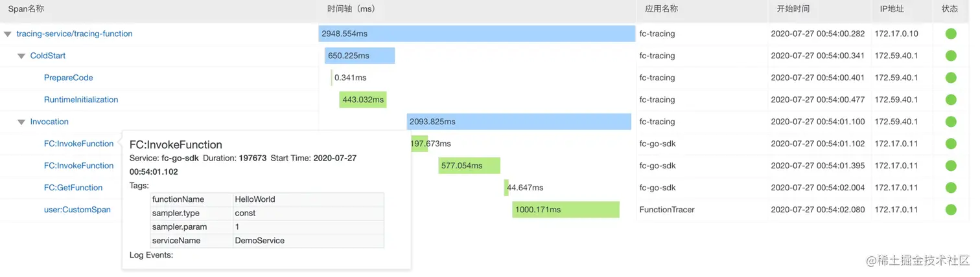980x277 pixels.
Task: Select the 2093.825ms Invocation bar
Action: coord(519,122)
